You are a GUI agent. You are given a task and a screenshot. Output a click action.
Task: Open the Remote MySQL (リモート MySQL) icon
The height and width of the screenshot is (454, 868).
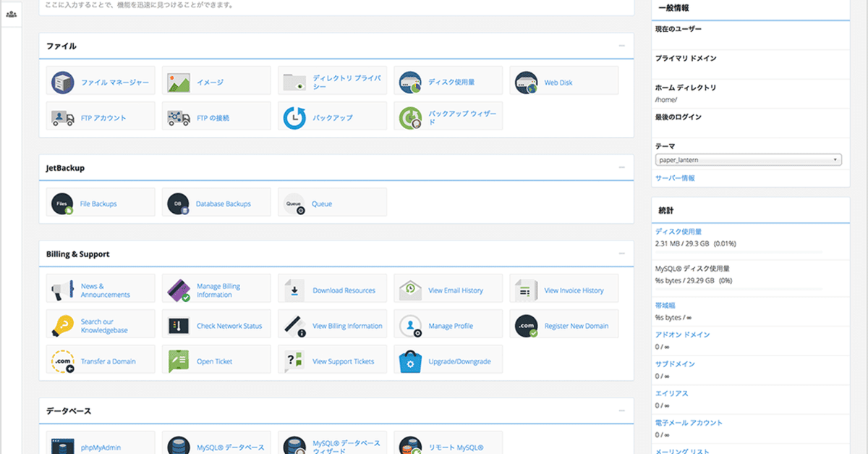[410, 445]
